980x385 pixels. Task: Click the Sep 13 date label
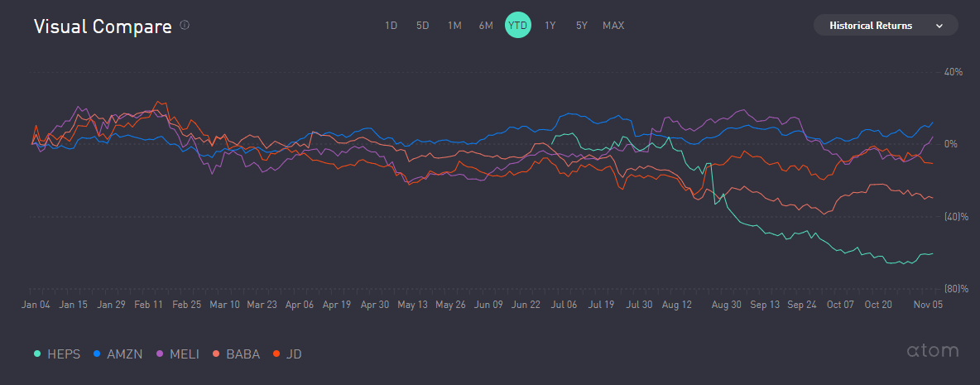(x=765, y=305)
